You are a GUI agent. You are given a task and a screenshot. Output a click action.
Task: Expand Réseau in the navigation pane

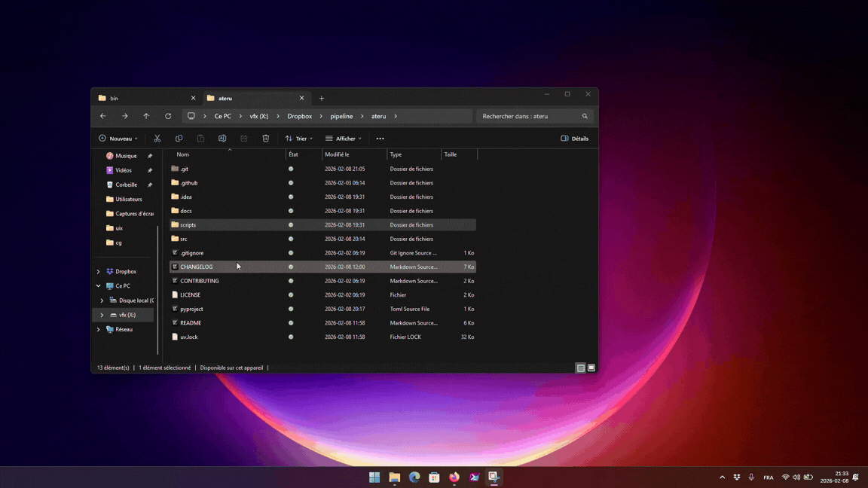coord(98,329)
